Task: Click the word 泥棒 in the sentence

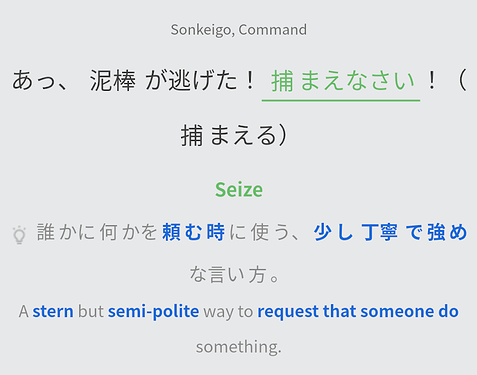Action: tap(113, 81)
